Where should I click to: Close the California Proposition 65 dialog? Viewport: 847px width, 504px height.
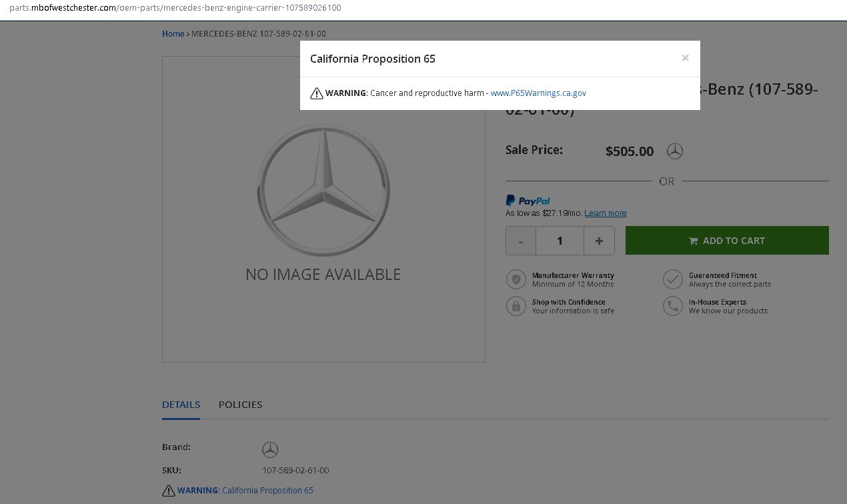685,58
